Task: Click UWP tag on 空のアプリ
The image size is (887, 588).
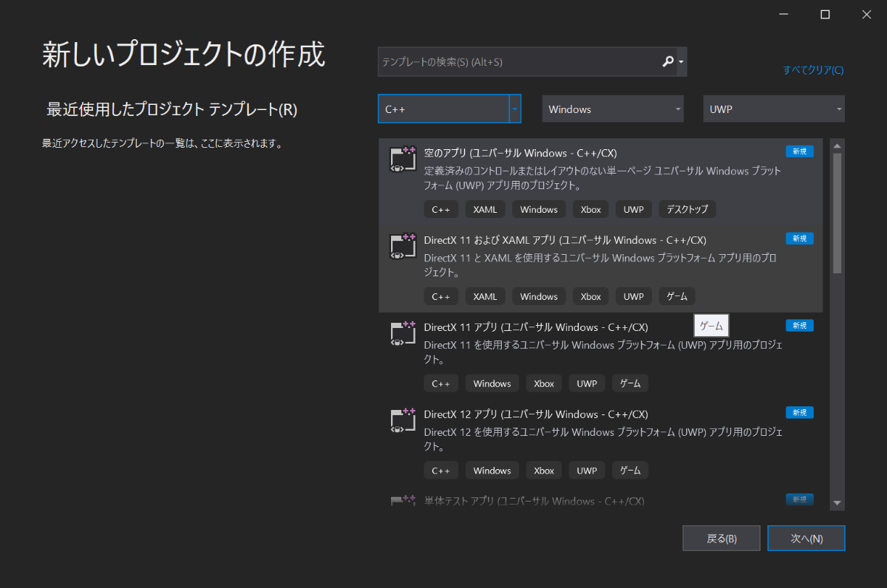Action: tap(633, 209)
